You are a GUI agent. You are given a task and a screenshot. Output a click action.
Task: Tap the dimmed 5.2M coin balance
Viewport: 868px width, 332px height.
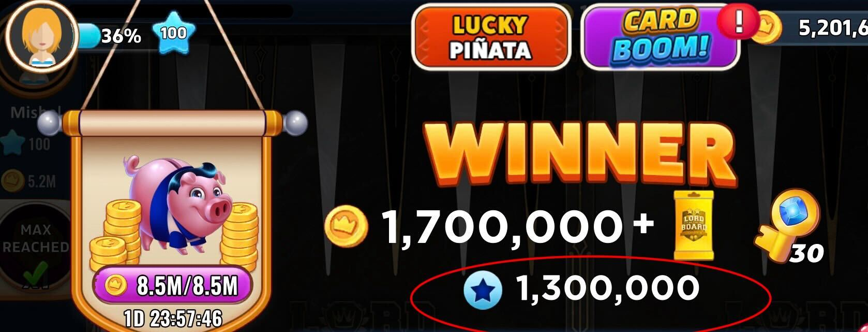[28, 181]
